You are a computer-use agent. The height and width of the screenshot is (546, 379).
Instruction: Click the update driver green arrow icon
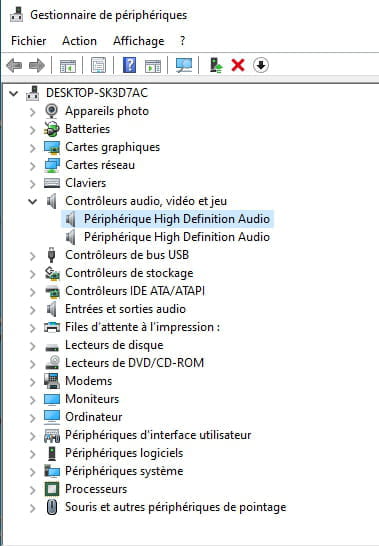216,65
